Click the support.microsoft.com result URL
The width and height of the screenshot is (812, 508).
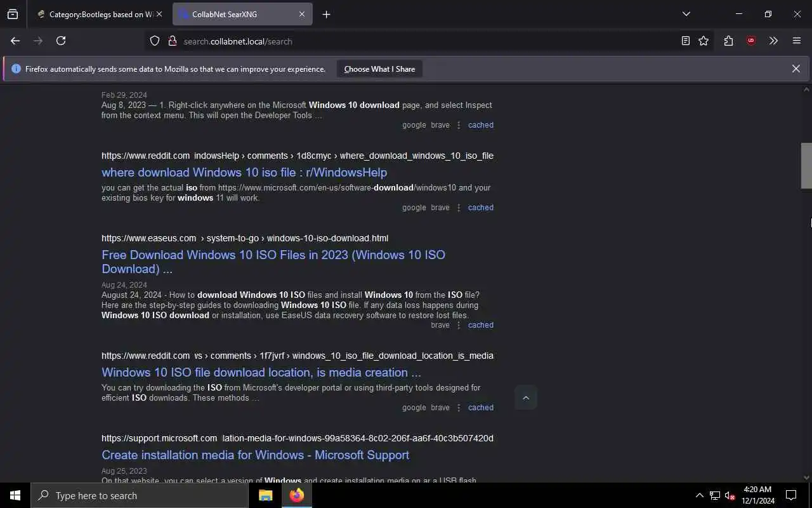298,438
